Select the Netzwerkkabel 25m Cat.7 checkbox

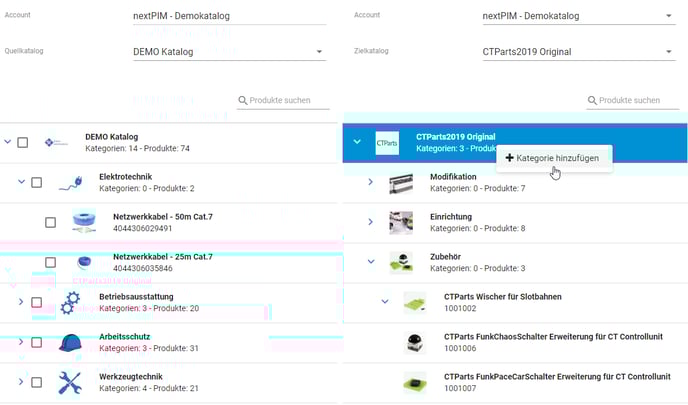(x=50, y=262)
